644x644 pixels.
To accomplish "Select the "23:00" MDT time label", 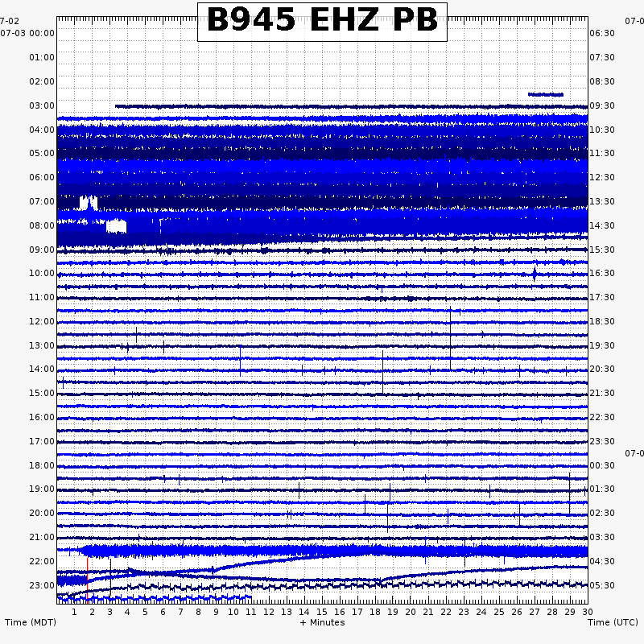I will pyautogui.click(x=42, y=586).
